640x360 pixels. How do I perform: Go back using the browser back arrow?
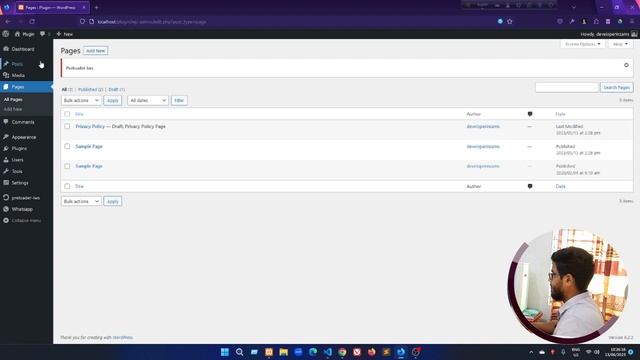8,22
